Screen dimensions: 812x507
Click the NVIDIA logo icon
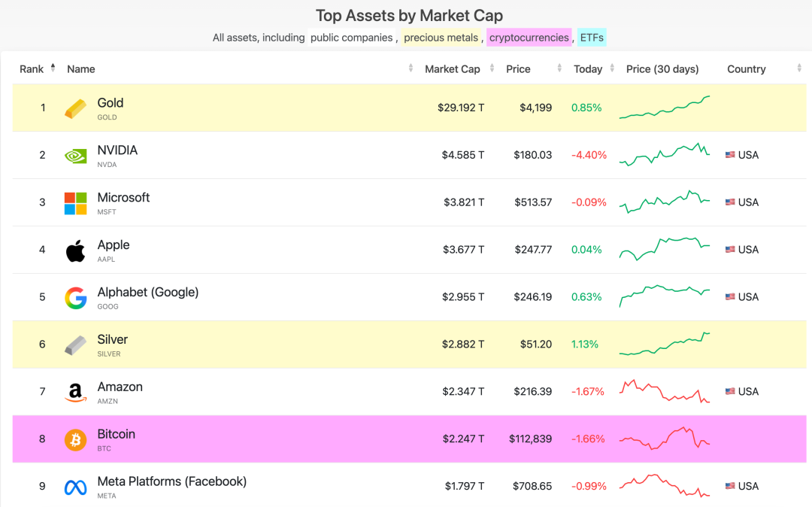pyautogui.click(x=75, y=156)
